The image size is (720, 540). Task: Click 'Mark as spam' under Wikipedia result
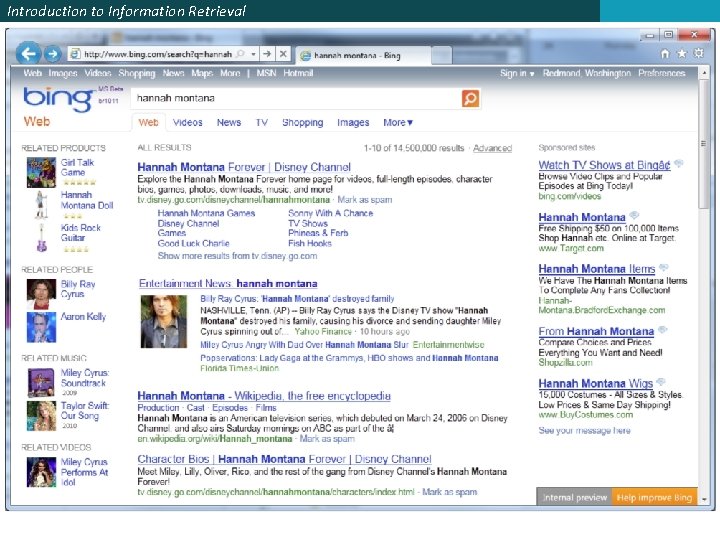[x=327, y=439]
